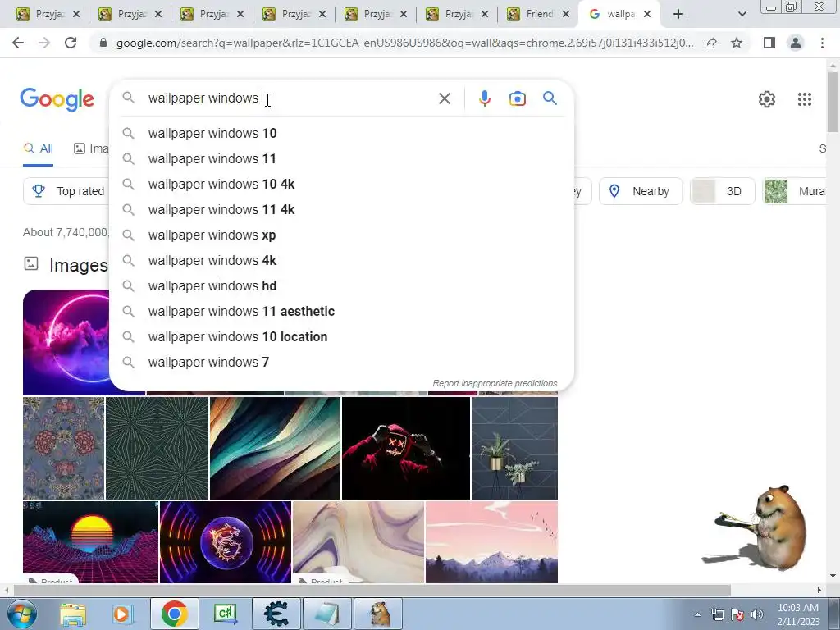Open teal wavy abstract wallpaper thumbnail
Viewport: 840px width, 630px height.
point(275,449)
